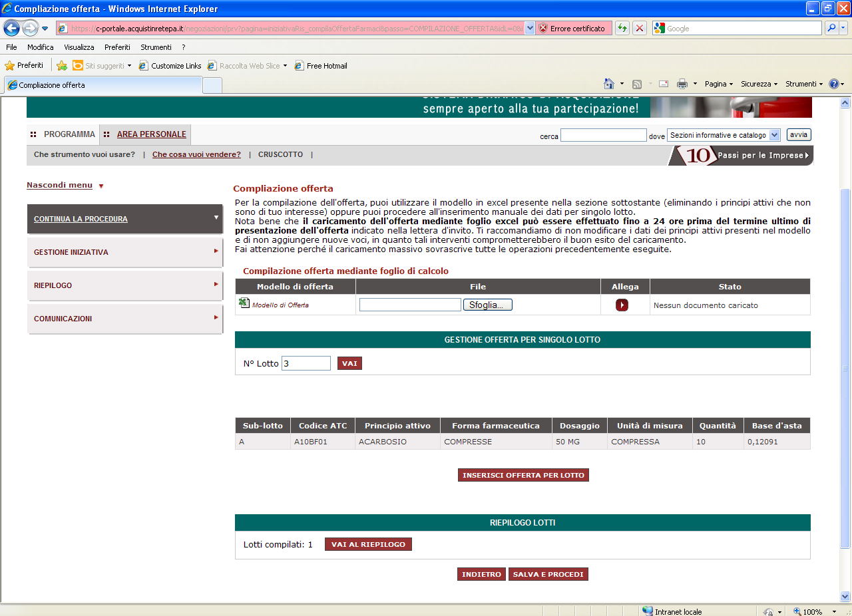852x616 pixels.
Task: Click the help question mark icon
Action: click(x=833, y=84)
